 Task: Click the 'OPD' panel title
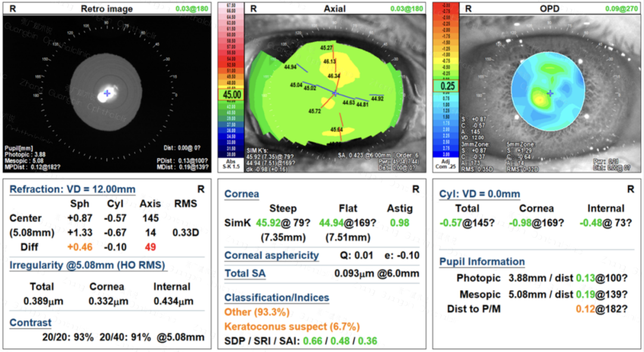coord(550,8)
